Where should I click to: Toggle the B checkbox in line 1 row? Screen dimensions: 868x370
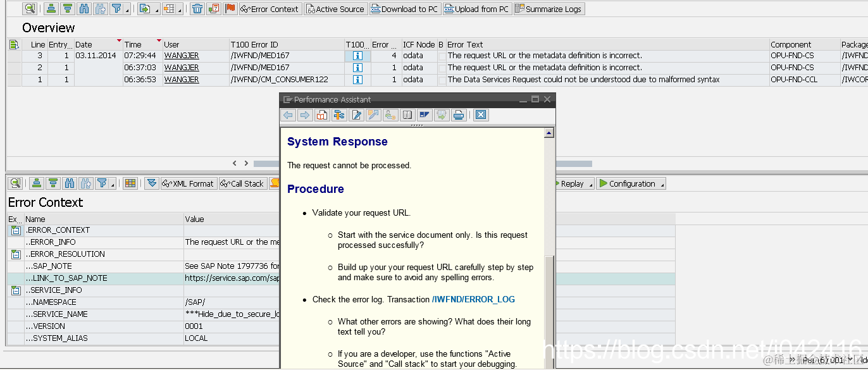442,80
